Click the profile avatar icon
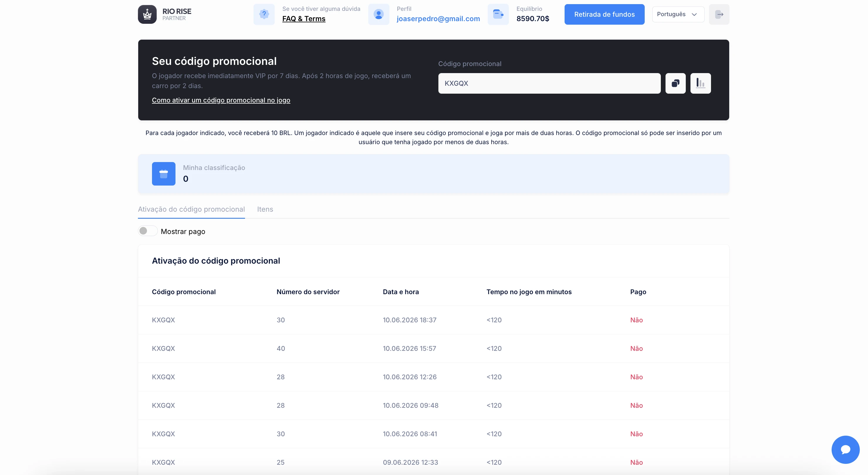 click(379, 14)
